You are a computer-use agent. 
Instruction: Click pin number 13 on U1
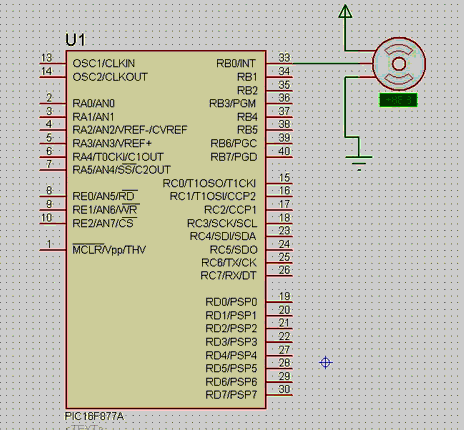click(x=47, y=58)
